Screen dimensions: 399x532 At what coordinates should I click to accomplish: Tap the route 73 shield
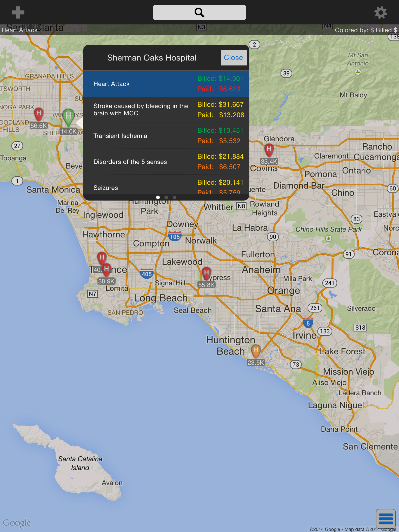point(296,364)
